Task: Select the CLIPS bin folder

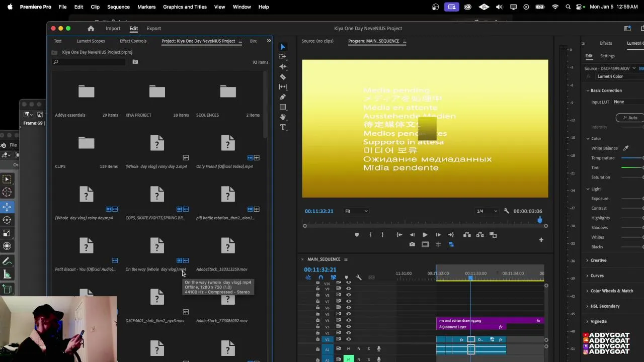Action: [x=86, y=144]
